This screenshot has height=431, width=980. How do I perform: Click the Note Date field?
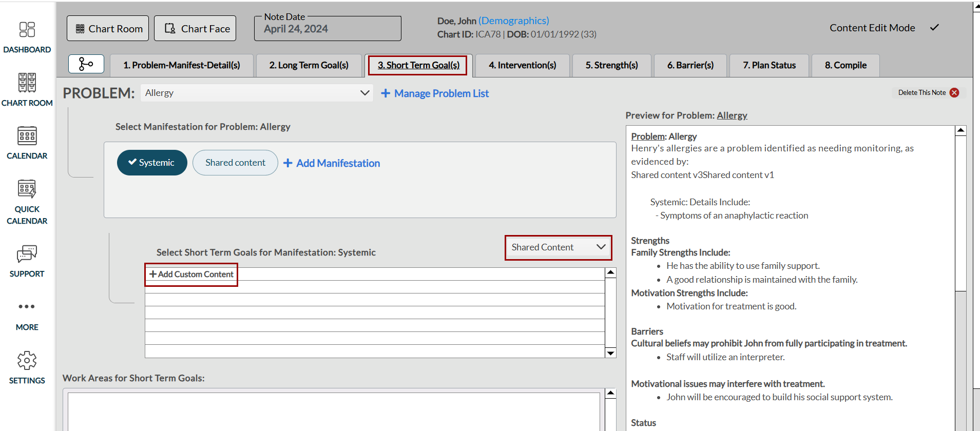click(328, 29)
